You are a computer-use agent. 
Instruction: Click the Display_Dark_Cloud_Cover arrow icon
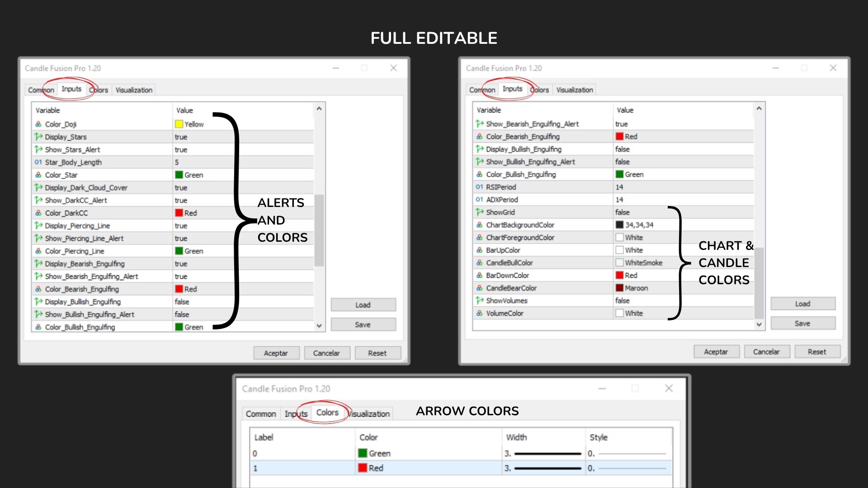(38, 188)
